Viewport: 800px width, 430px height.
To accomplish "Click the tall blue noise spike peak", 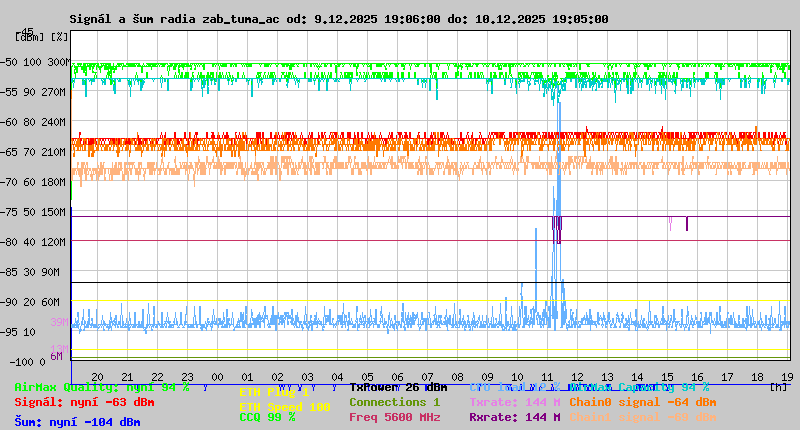I will click(558, 105).
